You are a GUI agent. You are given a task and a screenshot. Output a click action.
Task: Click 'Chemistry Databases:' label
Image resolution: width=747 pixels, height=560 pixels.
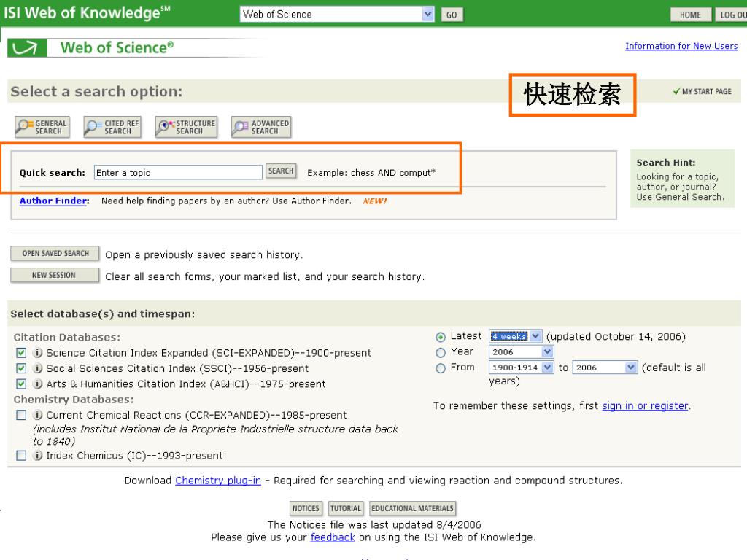pos(74,400)
